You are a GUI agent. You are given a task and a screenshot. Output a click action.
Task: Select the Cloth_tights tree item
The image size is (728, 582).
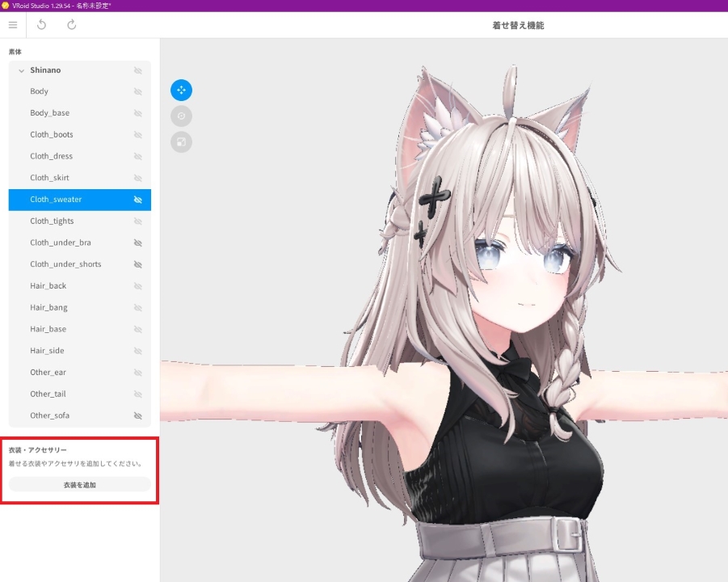(x=80, y=221)
